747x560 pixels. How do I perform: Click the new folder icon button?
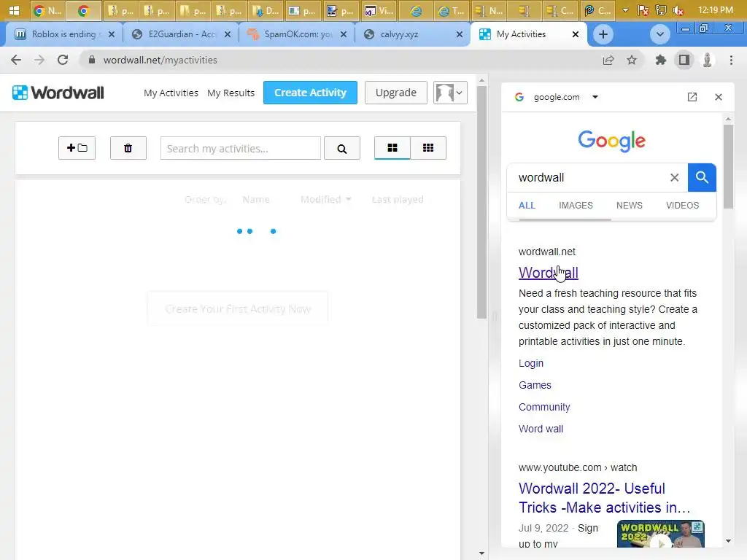[x=77, y=148]
